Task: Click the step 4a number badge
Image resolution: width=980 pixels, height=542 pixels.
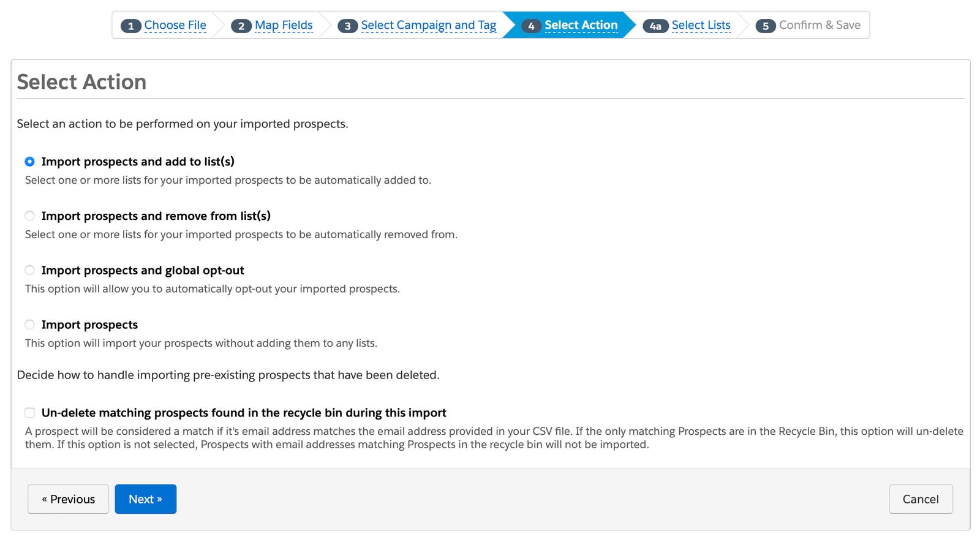Action: pos(655,26)
